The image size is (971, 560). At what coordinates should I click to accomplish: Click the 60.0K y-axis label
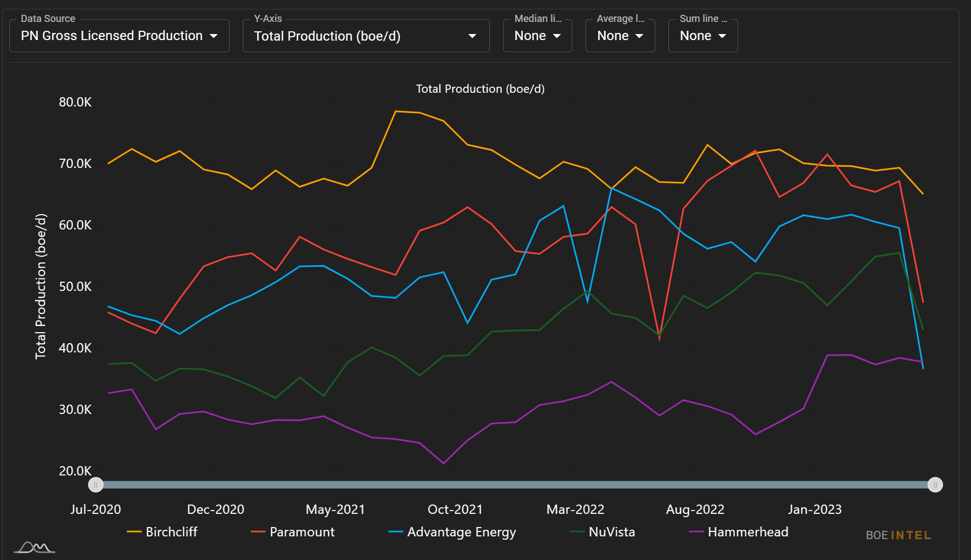pos(75,225)
